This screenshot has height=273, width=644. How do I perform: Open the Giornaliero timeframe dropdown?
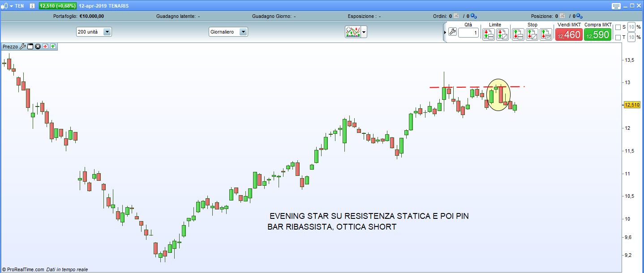pos(243,32)
